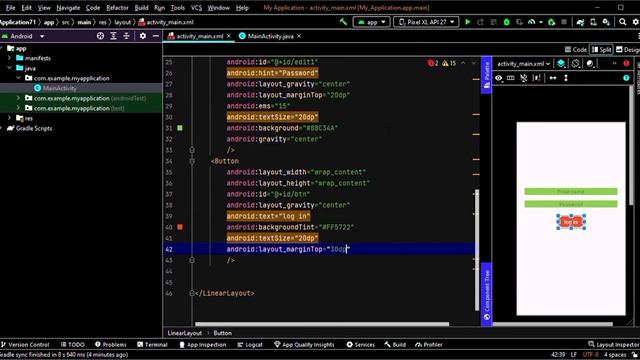Expand com.example.myapplication (androidTest) package
The image size is (640, 360).
pos(18,98)
